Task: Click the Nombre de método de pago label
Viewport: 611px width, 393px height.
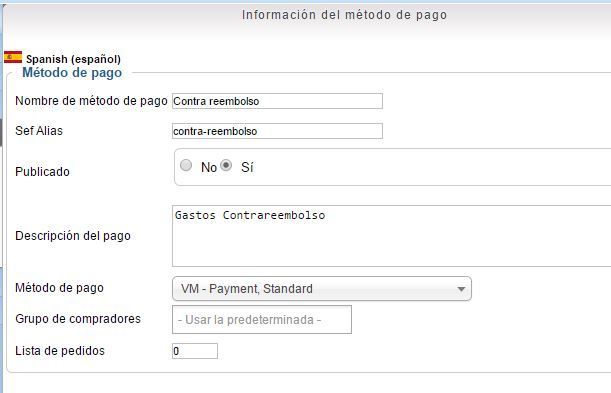Action: pyautogui.click(x=91, y=101)
